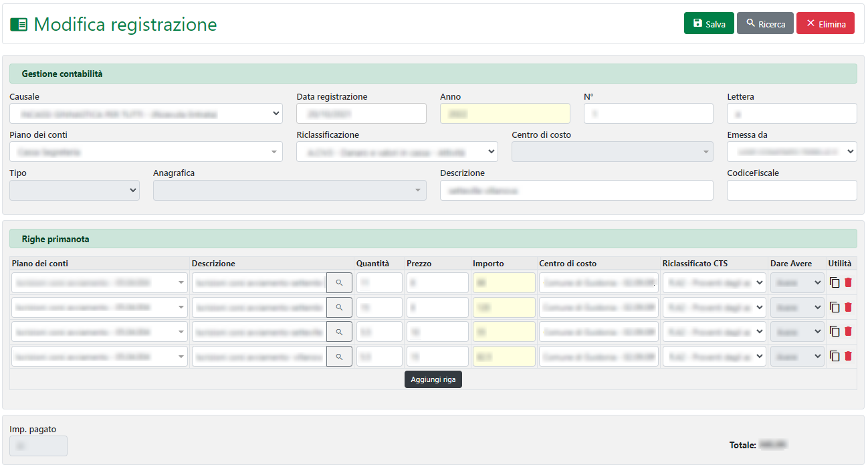Duplicate the second primanota row
The width and height of the screenshot is (868, 467).
pyautogui.click(x=835, y=307)
